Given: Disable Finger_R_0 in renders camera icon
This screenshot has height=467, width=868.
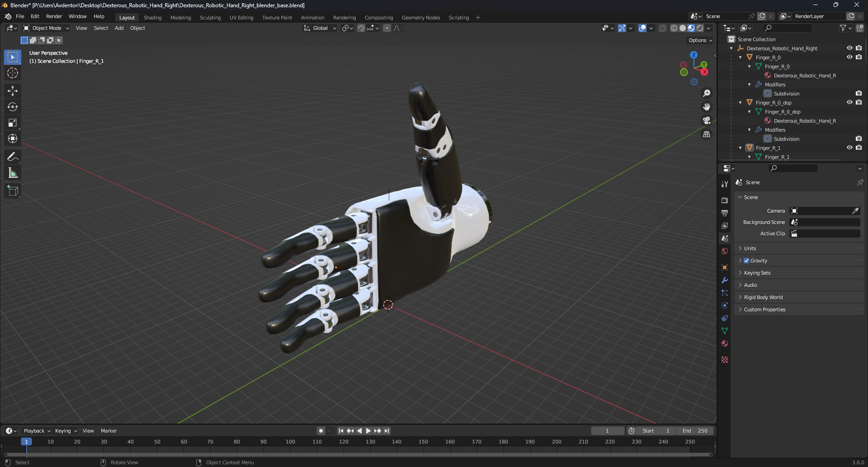Looking at the screenshot, I should pos(859,57).
